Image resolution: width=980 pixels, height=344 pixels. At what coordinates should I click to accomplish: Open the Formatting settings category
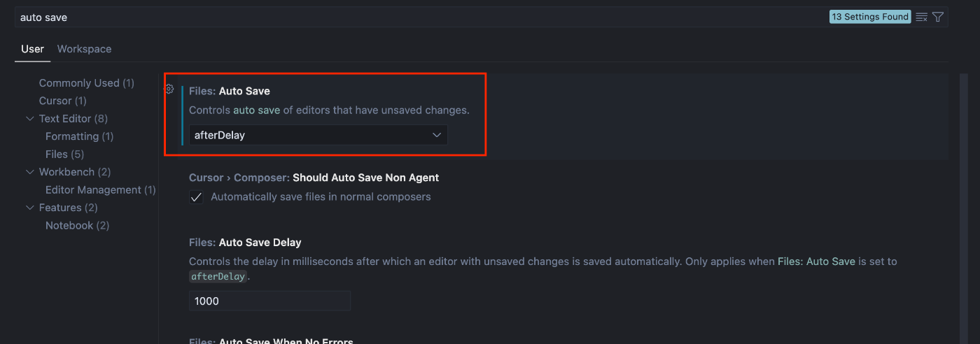click(79, 136)
